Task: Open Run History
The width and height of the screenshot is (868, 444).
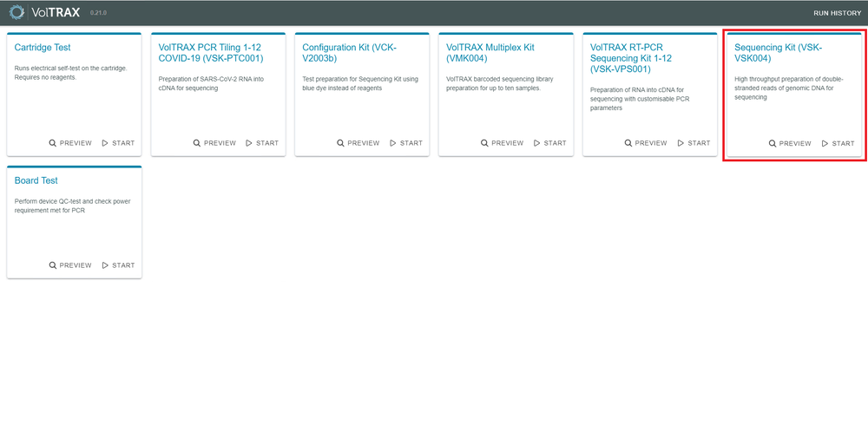Action: (837, 13)
